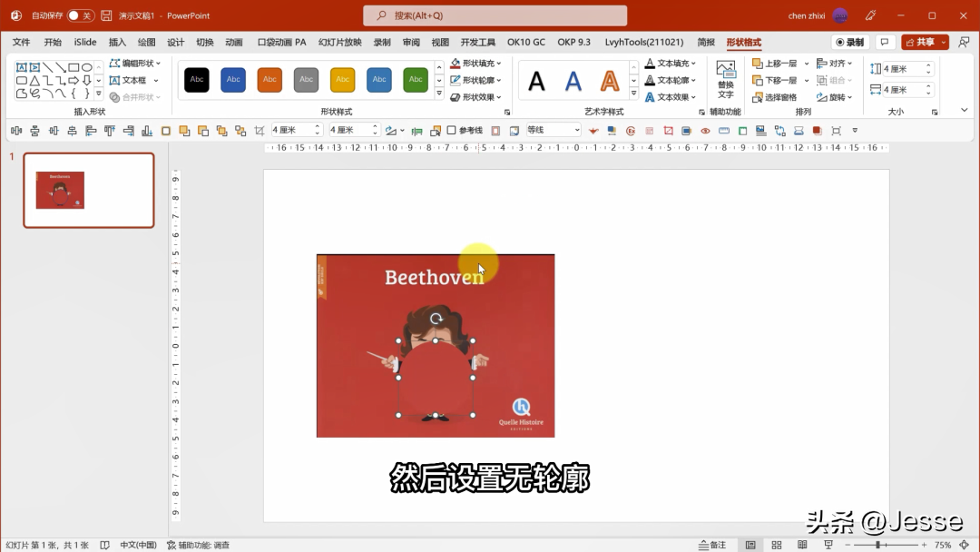Open the 文本效果 text effects dropdown

[x=670, y=97]
